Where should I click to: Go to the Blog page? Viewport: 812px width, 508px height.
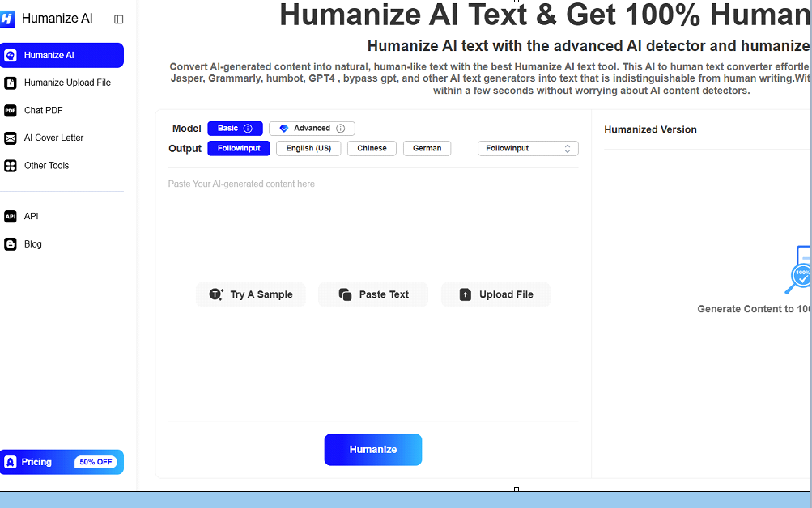(32, 243)
